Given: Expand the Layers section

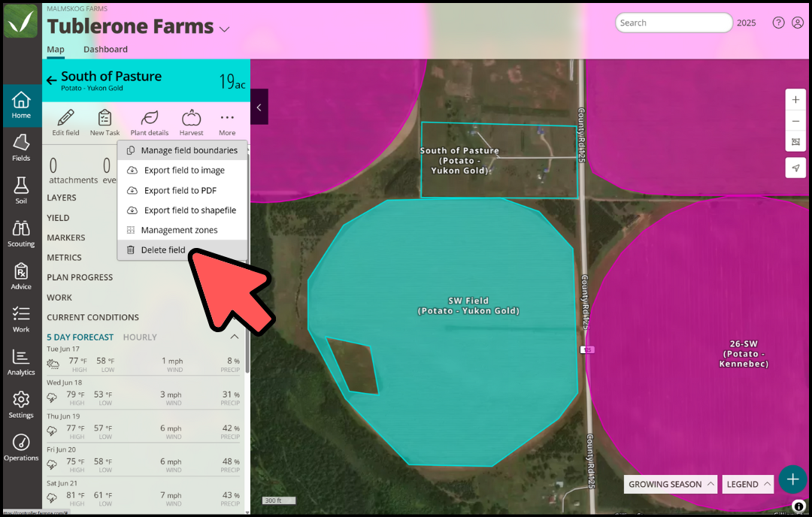Looking at the screenshot, I should click(x=62, y=198).
